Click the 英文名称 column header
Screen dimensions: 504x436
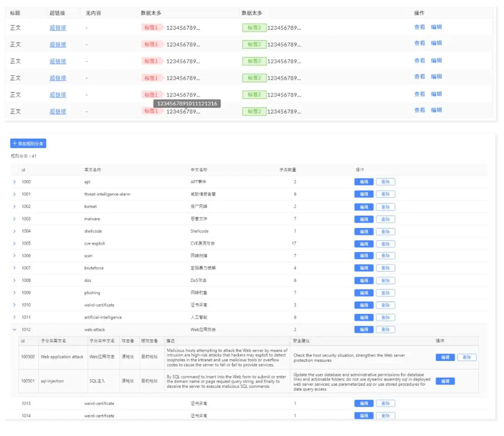pos(93,170)
